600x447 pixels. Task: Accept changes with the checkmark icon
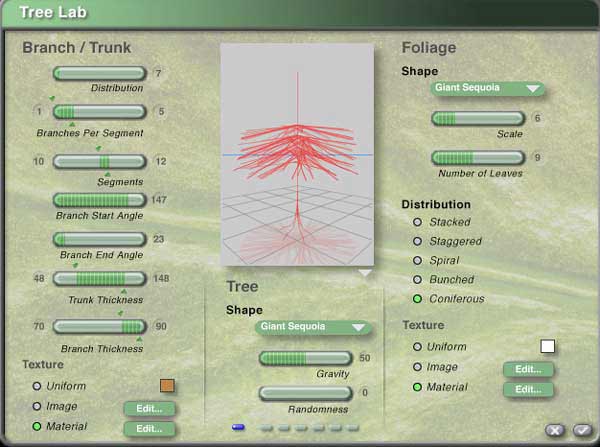tap(582, 431)
